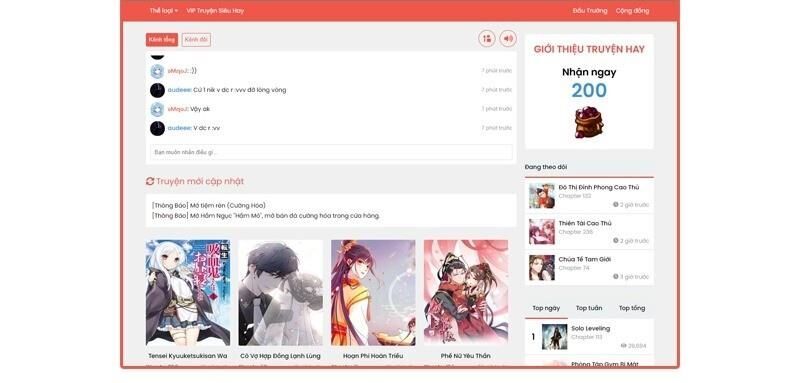Open Tensei Kyuuketsukisan cover thumbnail

click(x=188, y=293)
